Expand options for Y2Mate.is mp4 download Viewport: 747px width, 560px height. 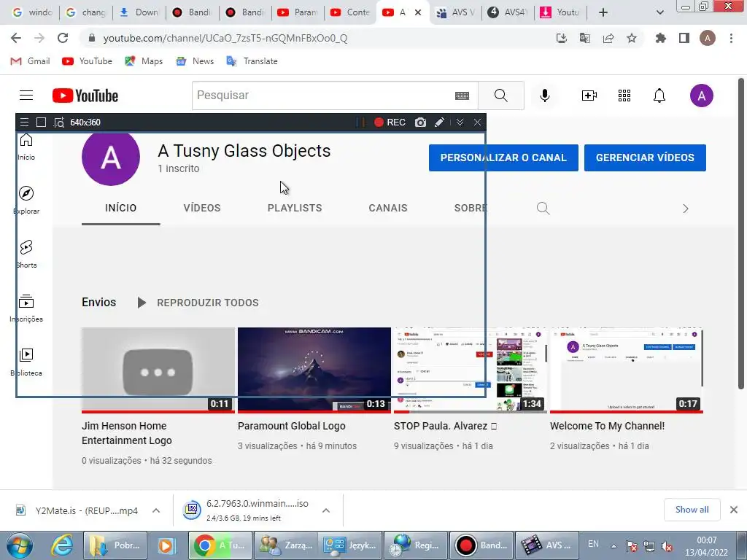coord(156,510)
